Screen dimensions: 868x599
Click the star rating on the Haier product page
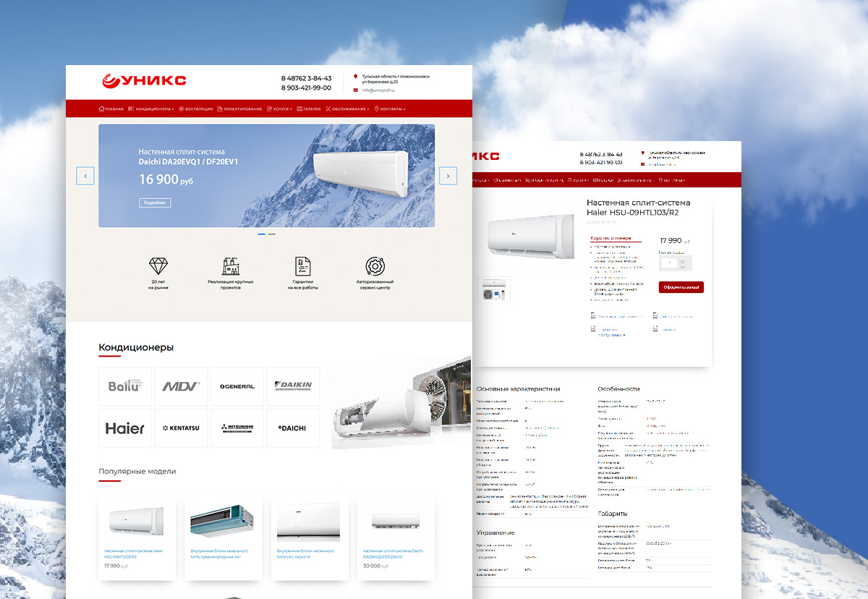(601, 223)
